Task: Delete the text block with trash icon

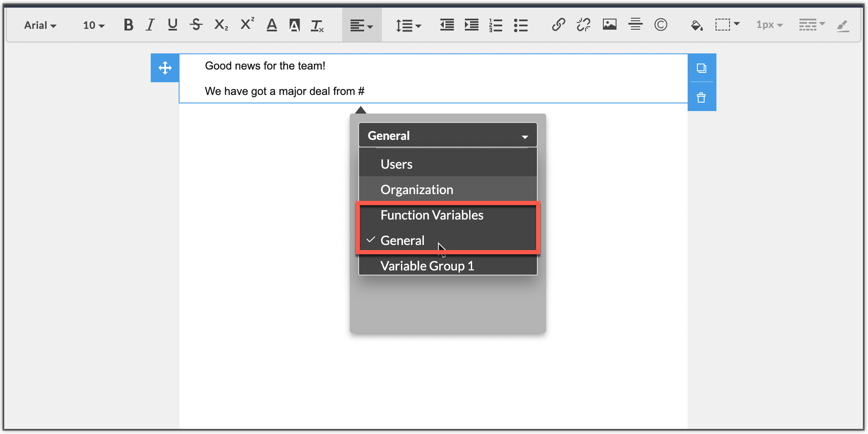Action: [x=701, y=97]
